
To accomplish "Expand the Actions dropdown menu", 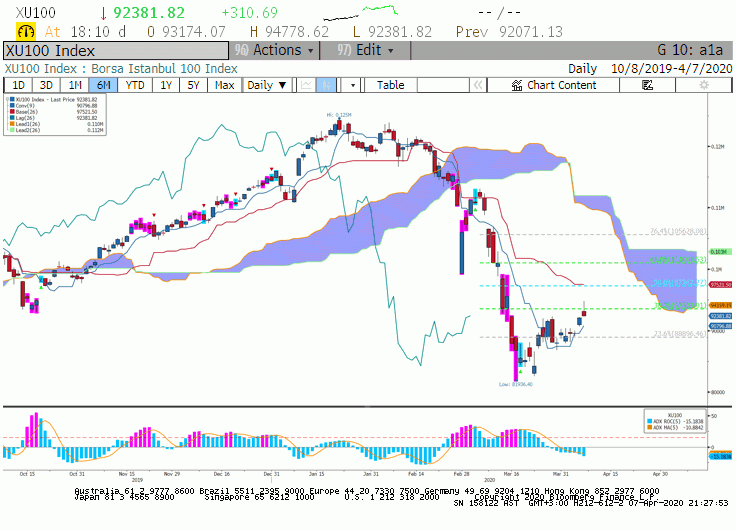I will [x=274, y=50].
